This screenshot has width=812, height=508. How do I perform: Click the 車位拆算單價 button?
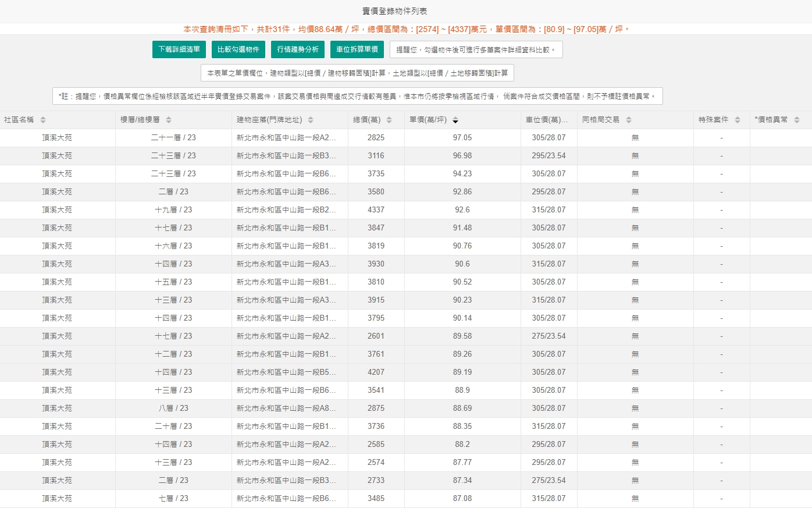[357, 49]
